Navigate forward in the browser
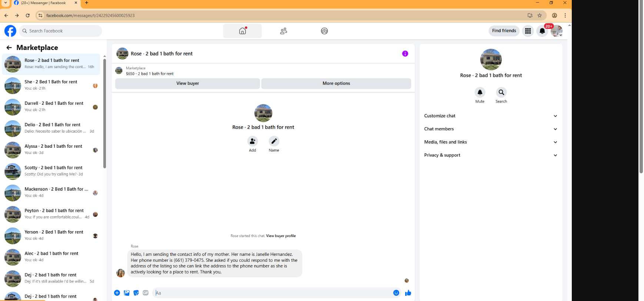The height and width of the screenshot is (301, 644). tap(17, 16)
